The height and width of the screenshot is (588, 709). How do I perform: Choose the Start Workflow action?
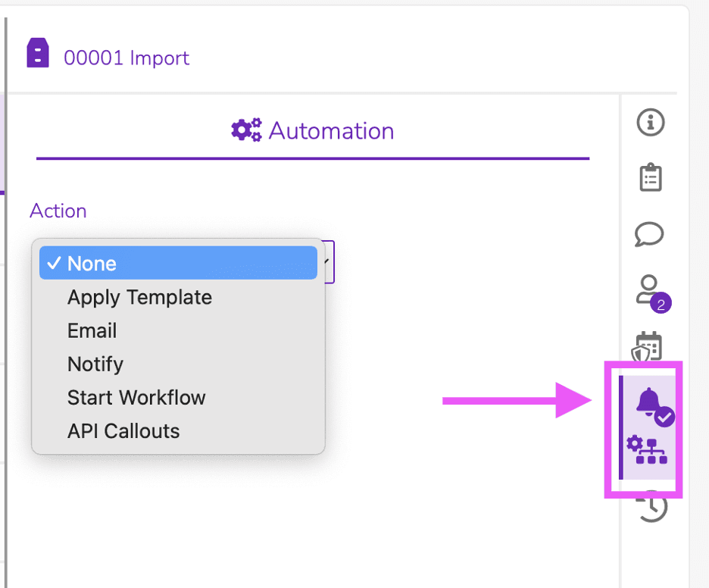coord(136,397)
